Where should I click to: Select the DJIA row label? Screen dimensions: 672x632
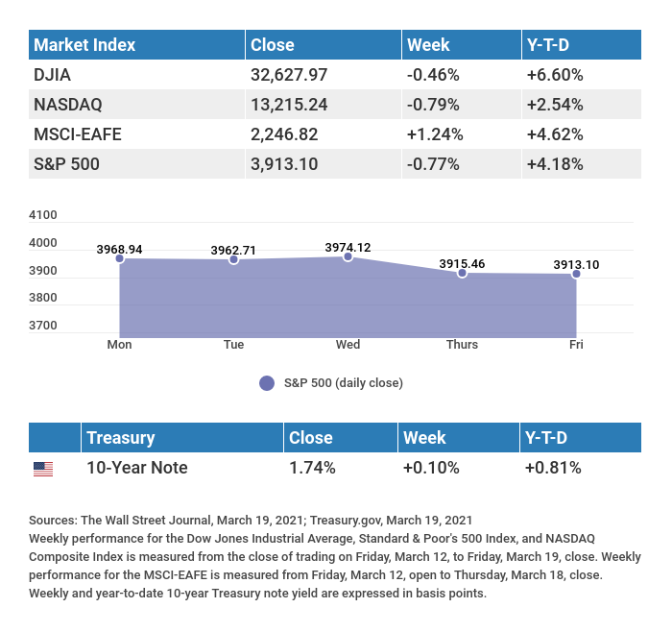(x=52, y=74)
